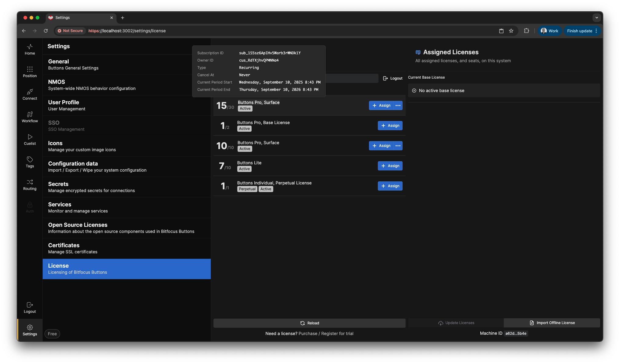This screenshot has width=620, height=364.
Task: Assign Buttons Pro Base License
Action: 390,126
